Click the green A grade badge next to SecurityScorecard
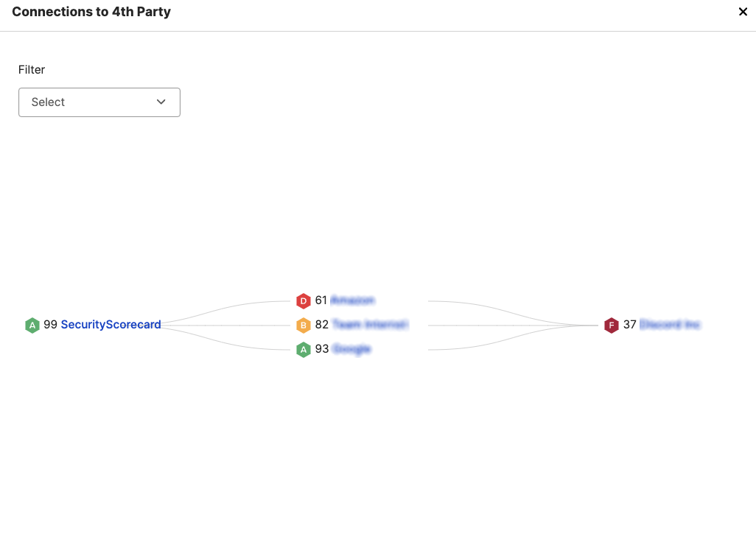This screenshot has width=756, height=542. (32, 325)
